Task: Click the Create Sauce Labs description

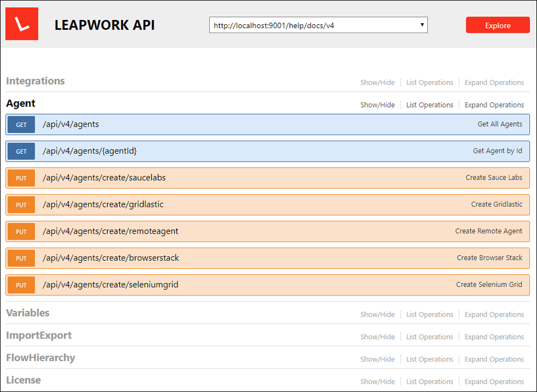Action: [494, 178]
